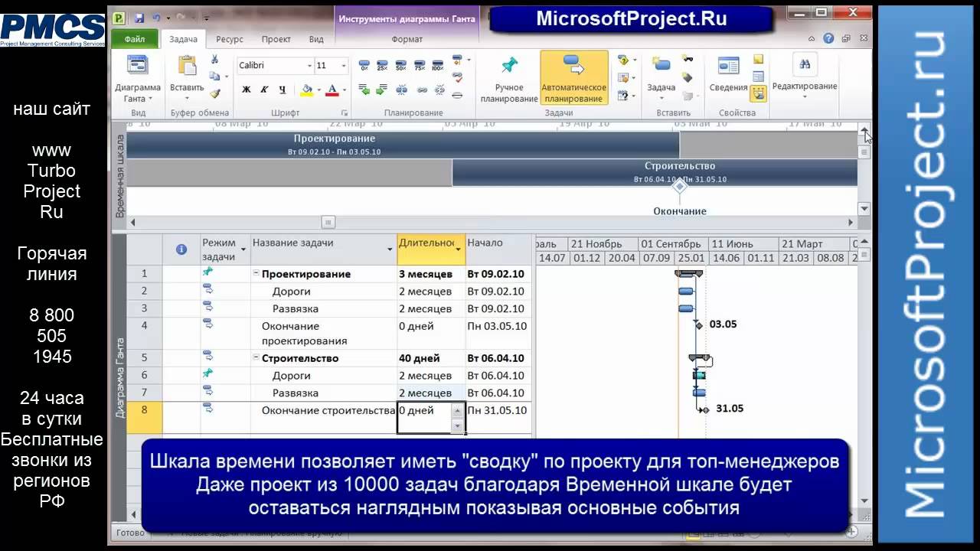Switch to the Ресурс ribbon tab

coord(230,39)
